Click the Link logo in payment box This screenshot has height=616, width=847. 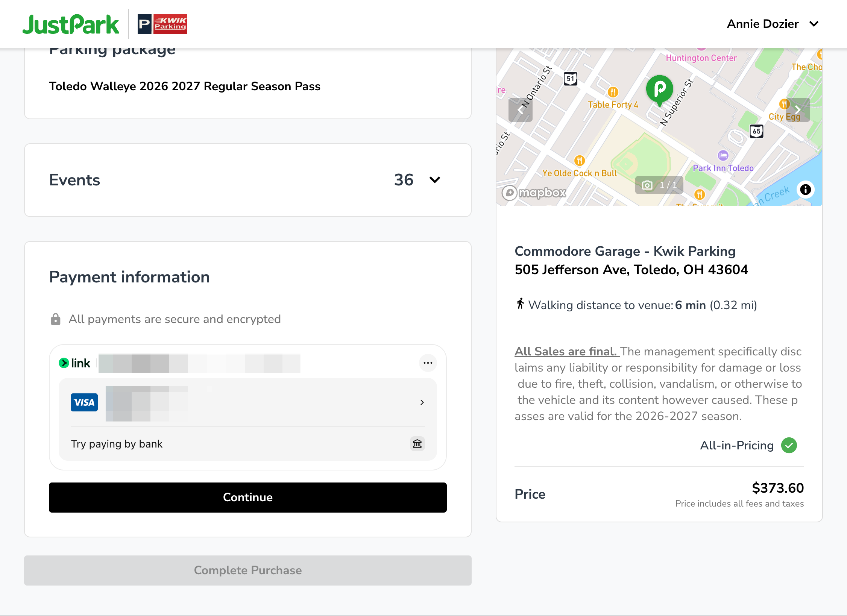(x=74, y=363)
